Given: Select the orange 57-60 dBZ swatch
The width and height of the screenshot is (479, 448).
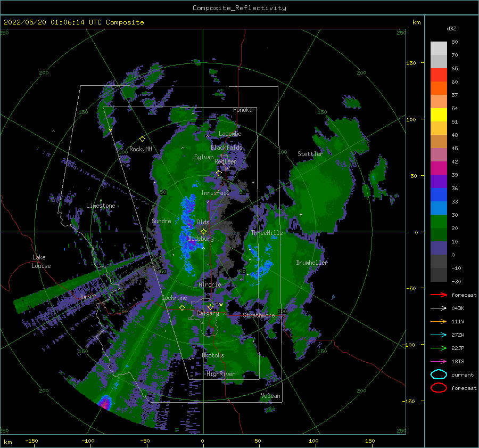Looking at the screenshot, I should pos(439,88).
